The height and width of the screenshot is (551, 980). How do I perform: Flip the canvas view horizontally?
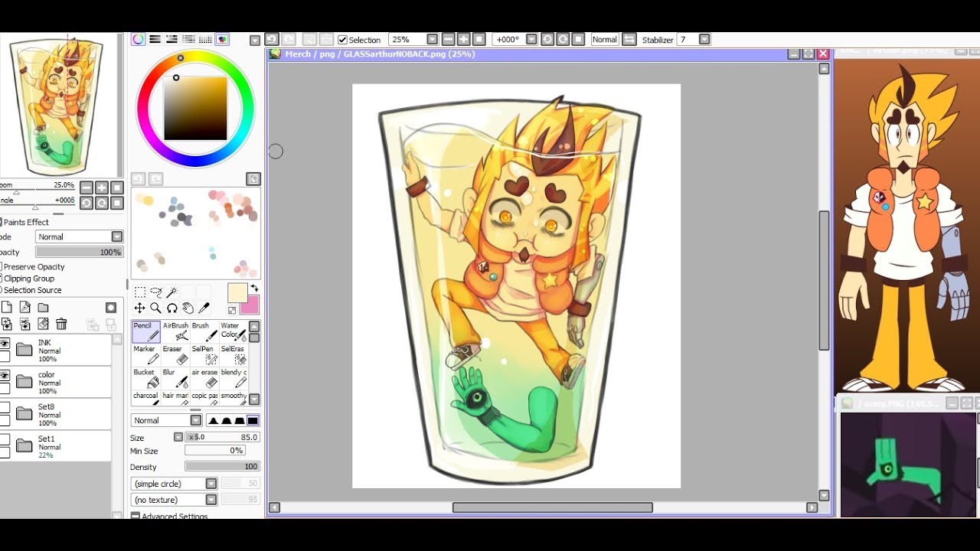[x=629, y=39]
